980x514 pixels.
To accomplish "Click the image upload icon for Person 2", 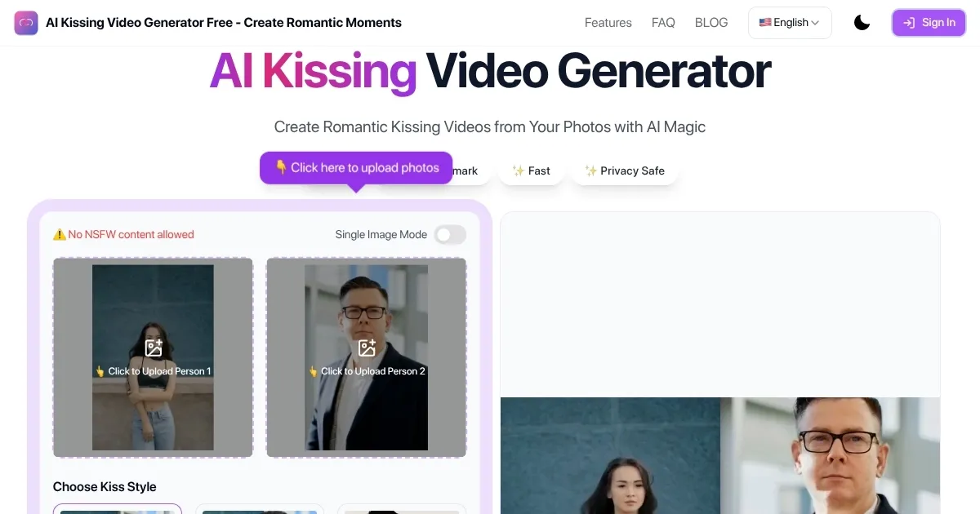I will [367, 347].
